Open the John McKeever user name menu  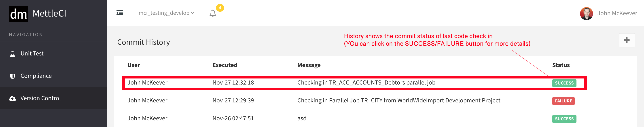[617, 13]
